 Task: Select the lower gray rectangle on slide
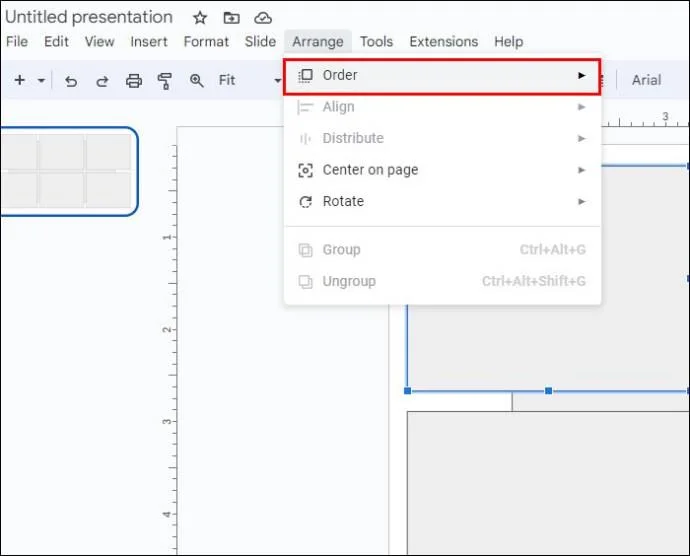coord(548,483)
